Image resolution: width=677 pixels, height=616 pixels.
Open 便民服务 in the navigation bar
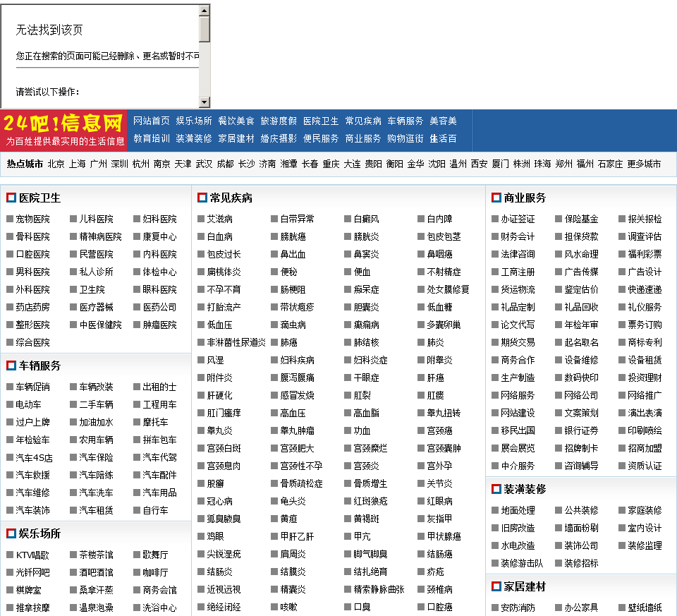pos(321,139)
